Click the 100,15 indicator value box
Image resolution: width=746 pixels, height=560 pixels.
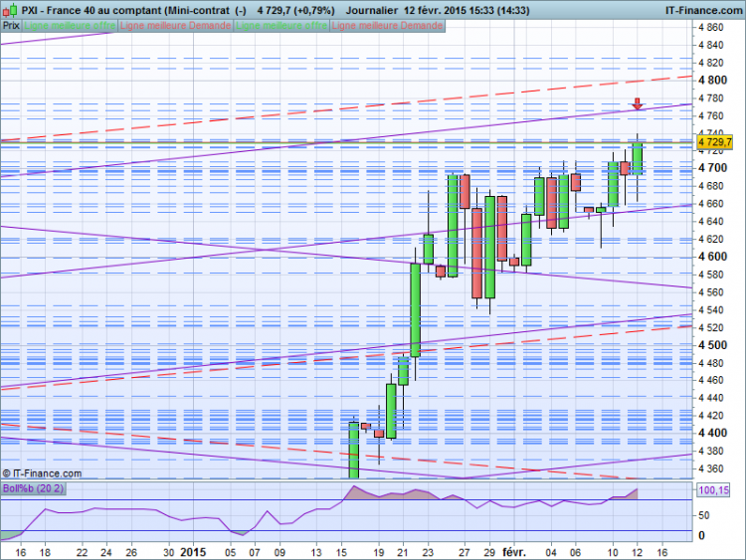pyautogui.click(x=713, y=490)
